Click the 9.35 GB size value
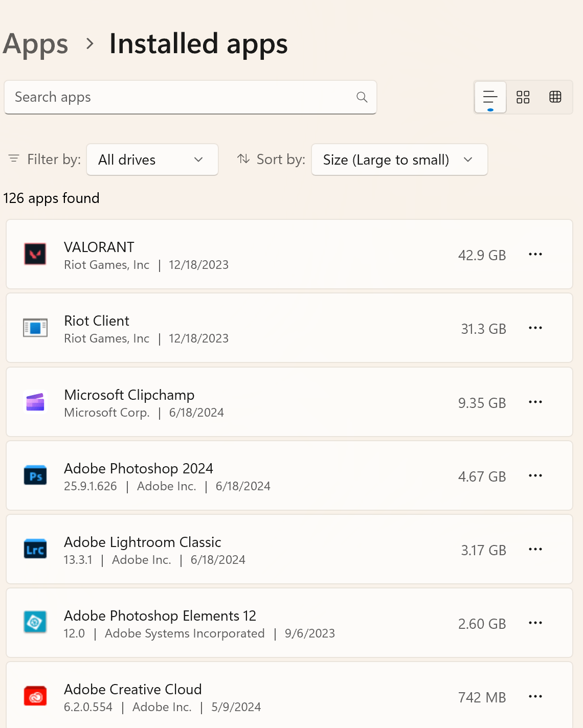The image size is (583, 728). click(x=482, y=403)
